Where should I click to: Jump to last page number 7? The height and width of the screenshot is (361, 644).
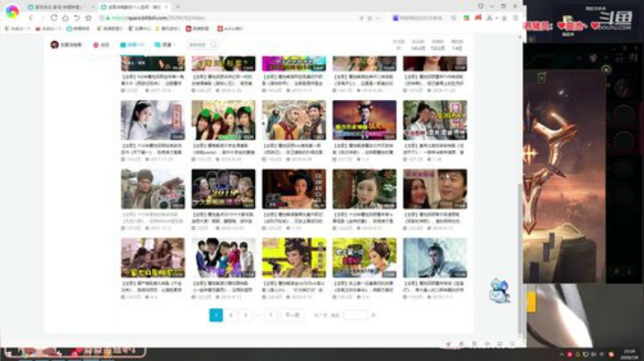pos(270,315)
